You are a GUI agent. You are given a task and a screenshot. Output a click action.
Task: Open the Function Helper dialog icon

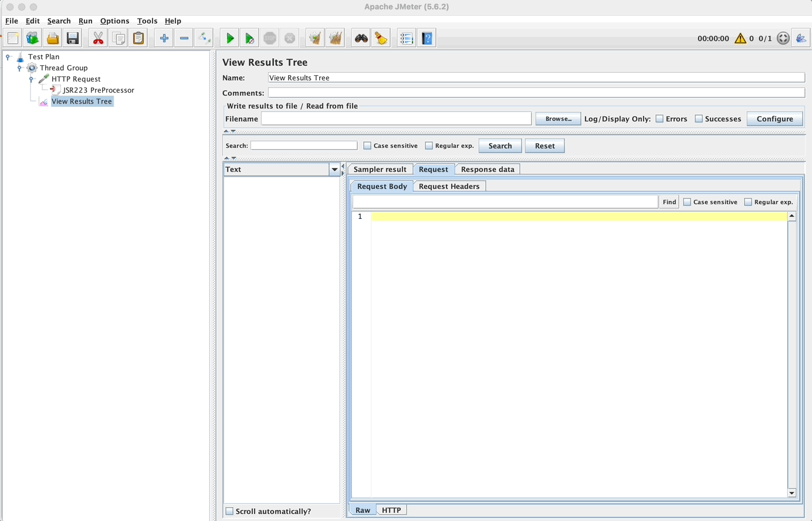click(x=407, y=39)
